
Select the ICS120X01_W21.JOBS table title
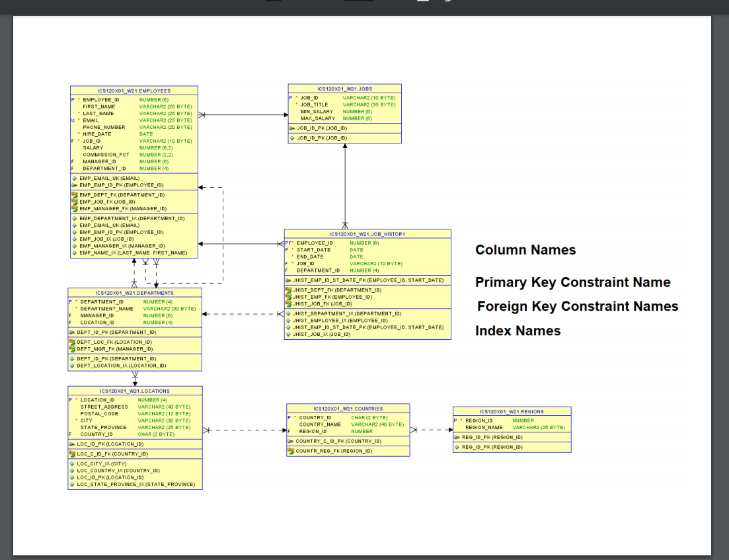(344, 89)
